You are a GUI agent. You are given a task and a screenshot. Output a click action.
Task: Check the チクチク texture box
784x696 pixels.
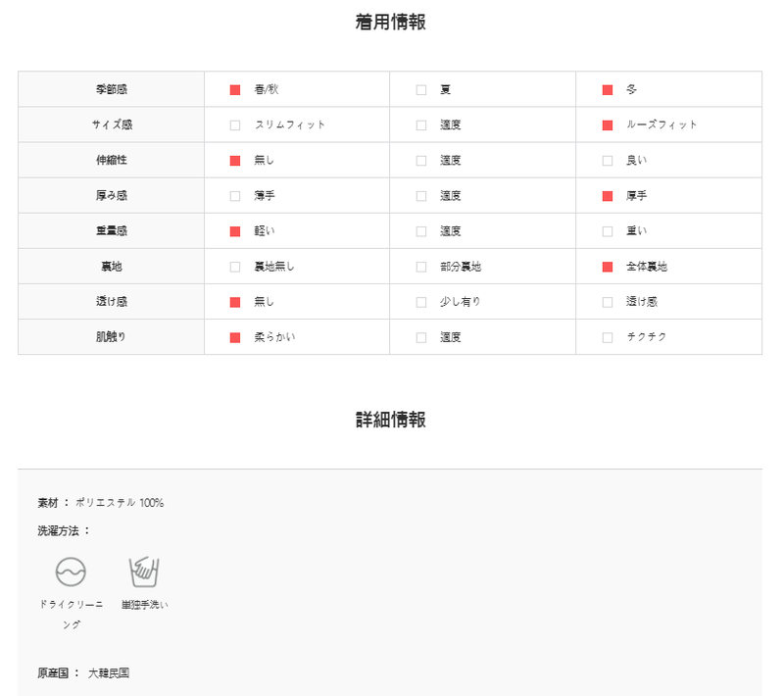click(608, 338)
